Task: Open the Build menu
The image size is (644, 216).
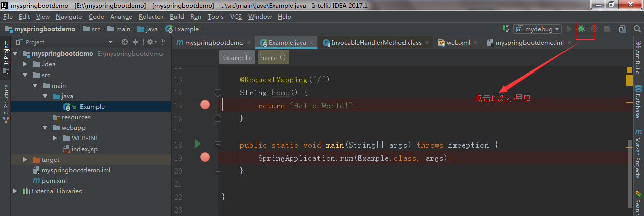Action: 177,17
